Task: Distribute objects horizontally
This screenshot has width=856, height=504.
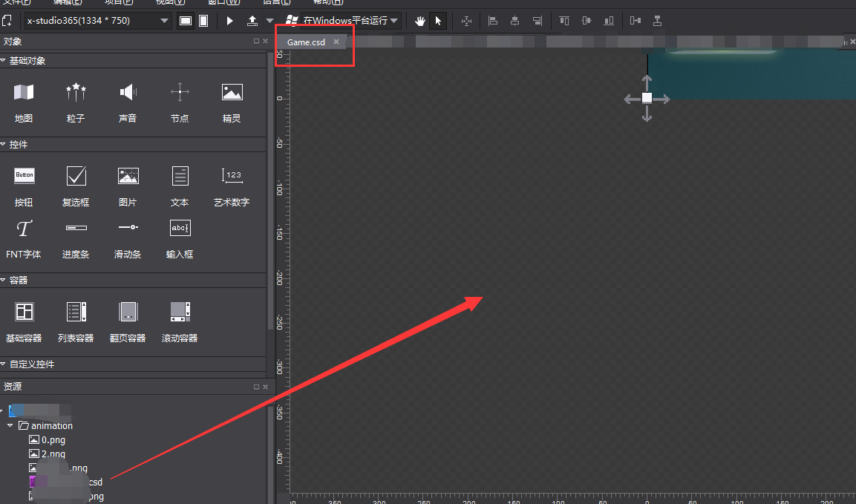Action: click(636, 21)
